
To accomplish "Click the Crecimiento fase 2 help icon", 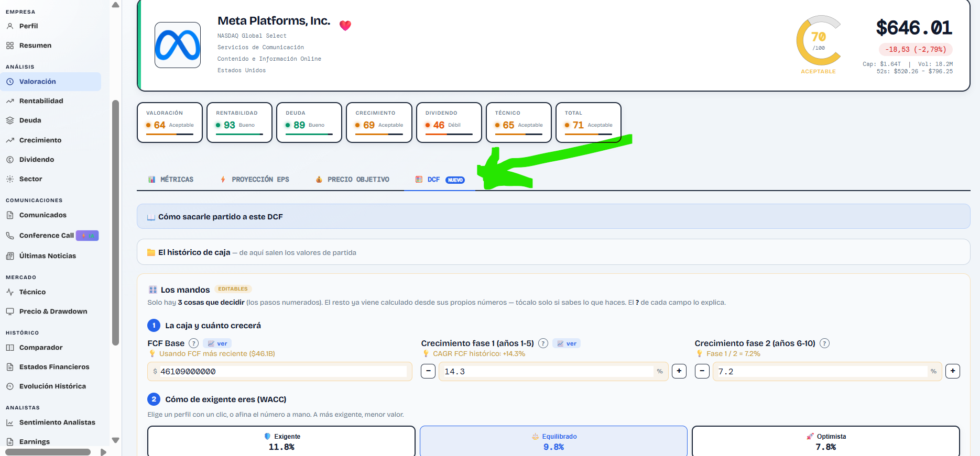I will tap(825, 343).
